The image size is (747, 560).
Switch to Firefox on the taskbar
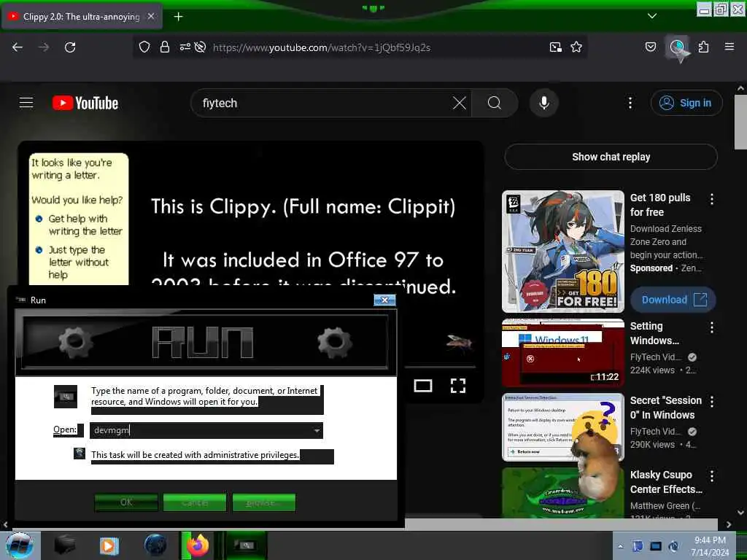[x=197, y=545]
